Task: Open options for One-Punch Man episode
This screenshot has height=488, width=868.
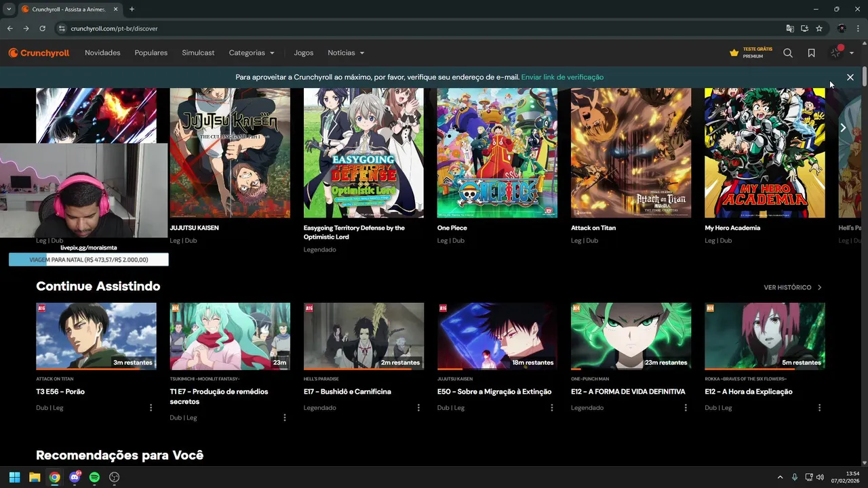Action: tap(686, 407)
